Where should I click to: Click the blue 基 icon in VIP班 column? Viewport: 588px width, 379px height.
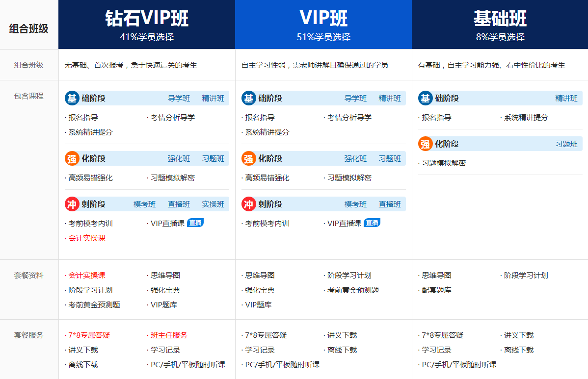(249, 98)
